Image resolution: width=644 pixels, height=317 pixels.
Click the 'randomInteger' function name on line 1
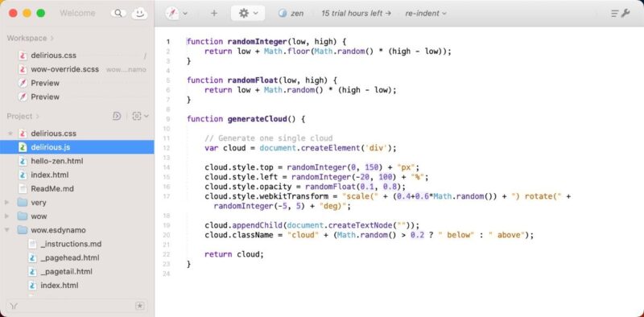258,42
